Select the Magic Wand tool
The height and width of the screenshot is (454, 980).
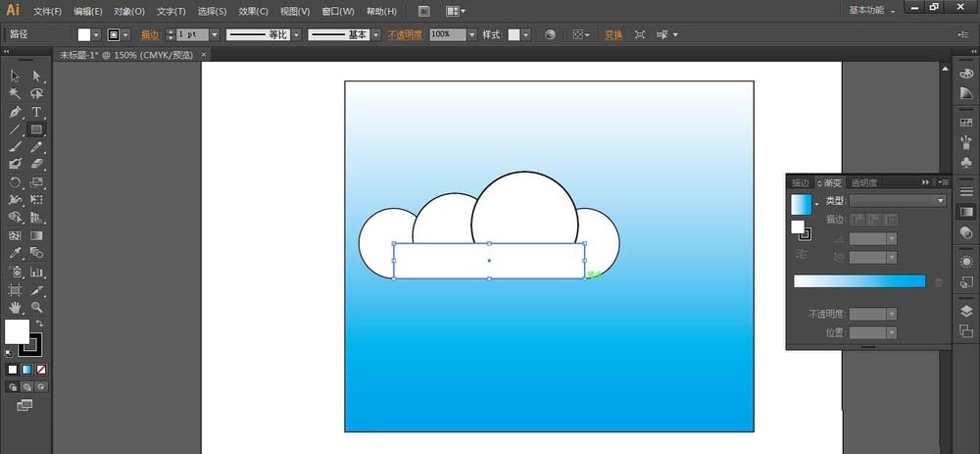click(16, 94)
